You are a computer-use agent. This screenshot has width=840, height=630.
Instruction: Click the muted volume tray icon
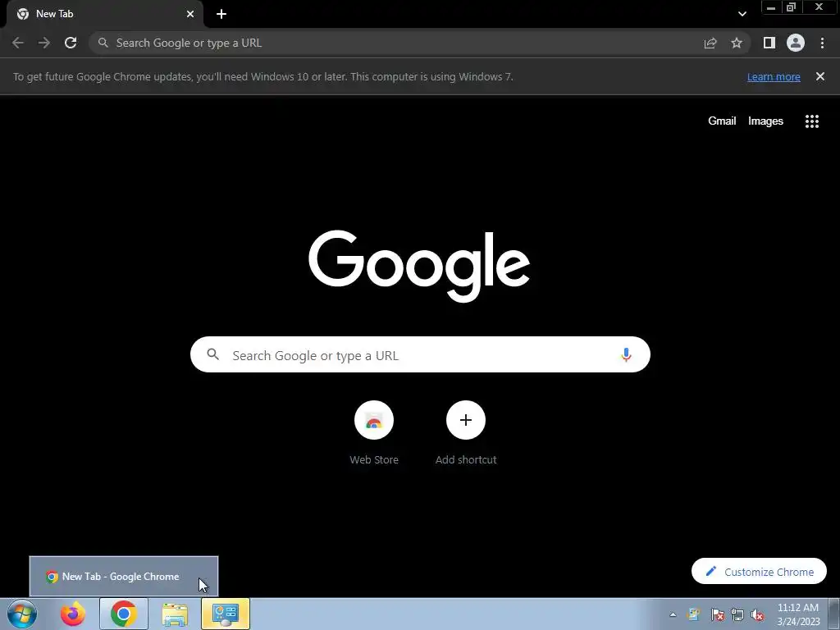click(757, 614)
